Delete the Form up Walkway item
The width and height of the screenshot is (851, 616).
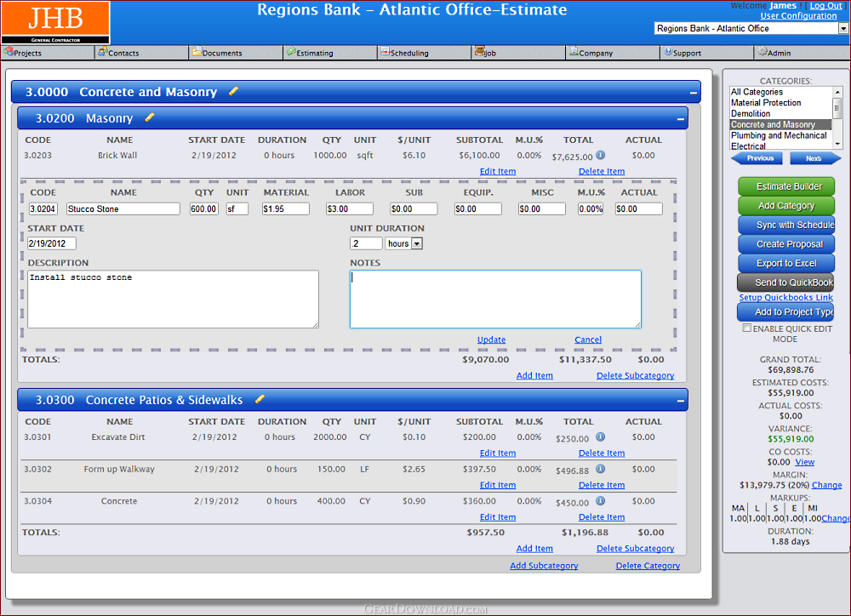click(x=602, y=485)
